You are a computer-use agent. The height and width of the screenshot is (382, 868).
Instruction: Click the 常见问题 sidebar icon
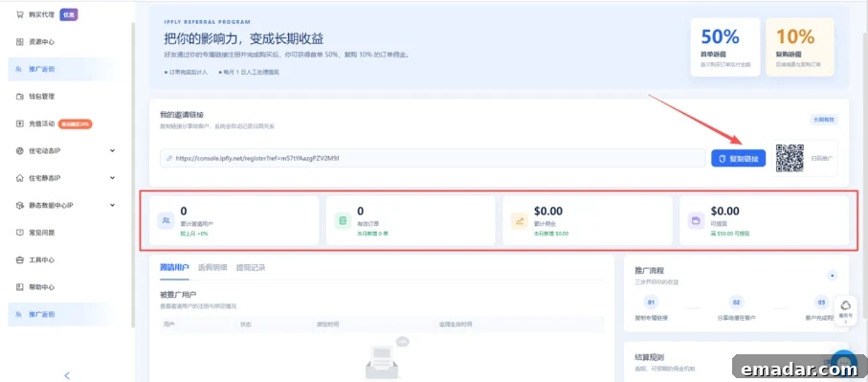click(x=19, y=233)
